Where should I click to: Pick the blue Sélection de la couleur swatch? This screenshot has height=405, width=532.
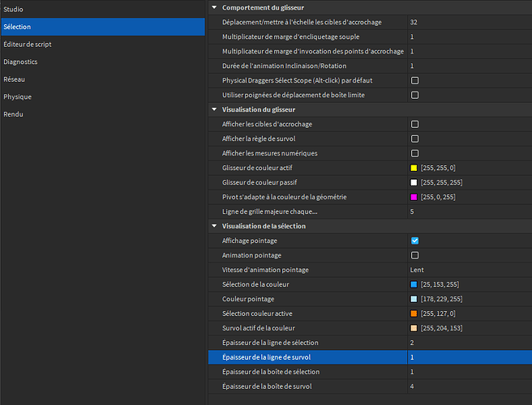coord(414,284)
